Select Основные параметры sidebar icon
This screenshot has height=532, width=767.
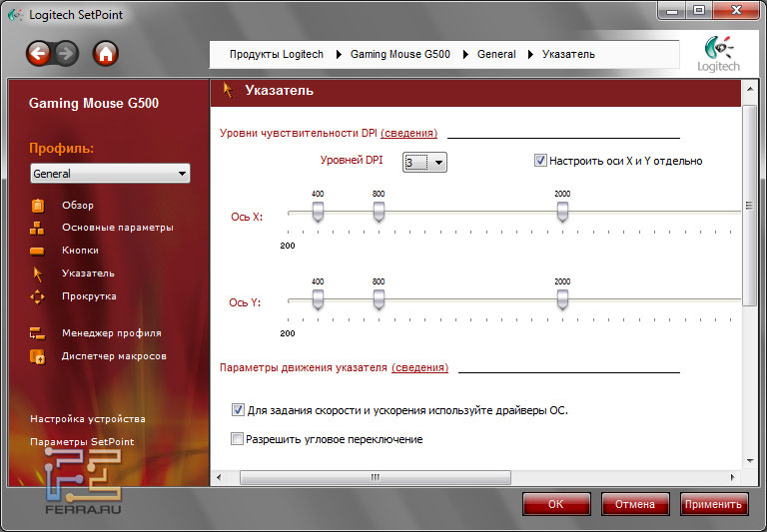38,228
